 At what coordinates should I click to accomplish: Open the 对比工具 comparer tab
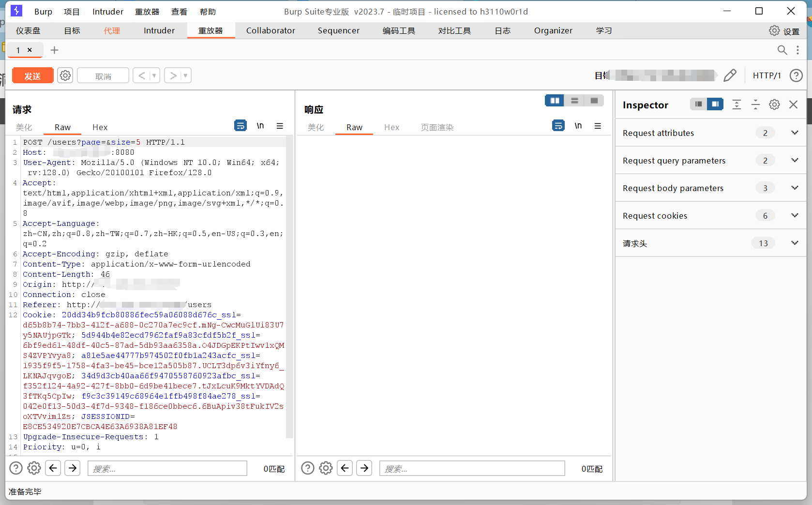click(454, 30)
